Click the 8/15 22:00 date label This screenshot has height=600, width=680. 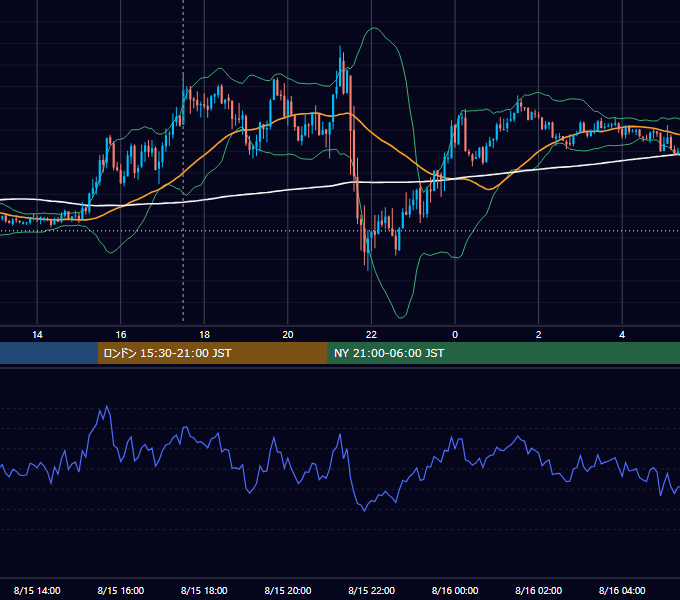pos(372,590)
